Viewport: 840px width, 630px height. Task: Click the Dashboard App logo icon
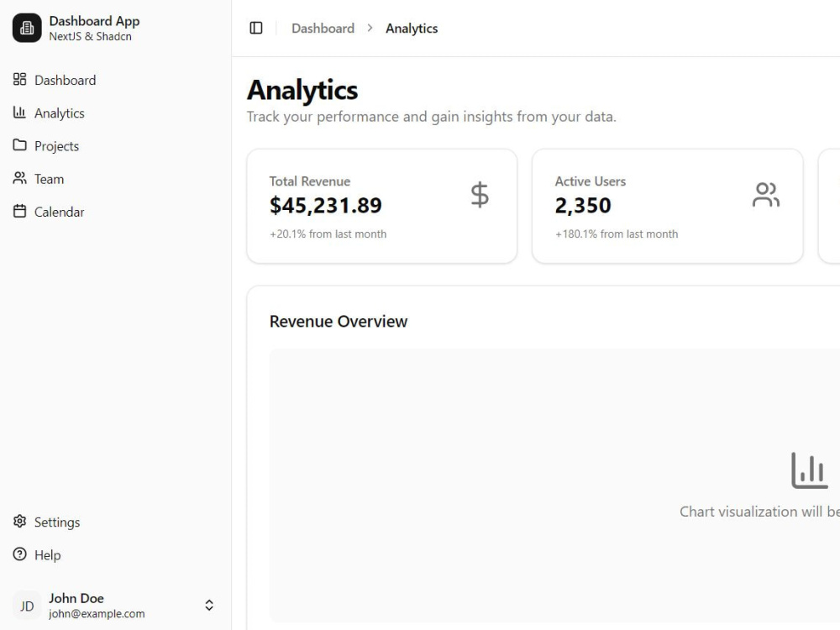coord(27,28)
